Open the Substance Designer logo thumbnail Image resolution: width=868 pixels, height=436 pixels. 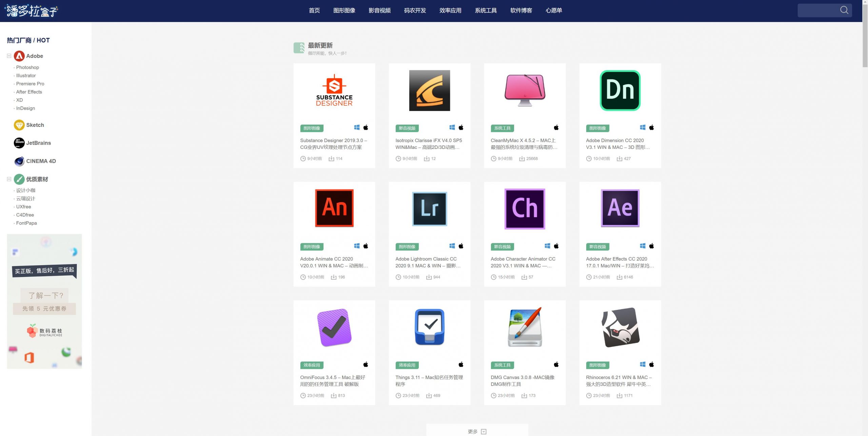click(x=334, y=90)
